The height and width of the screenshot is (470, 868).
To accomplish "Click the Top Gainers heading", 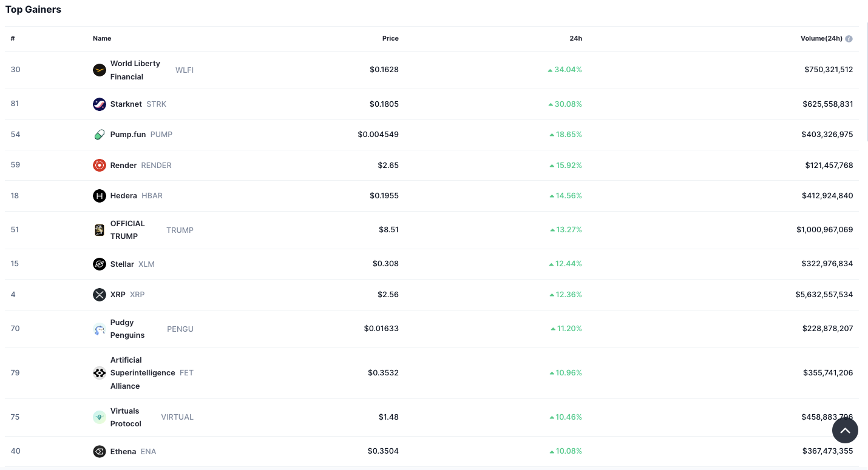I will [33, 9].
